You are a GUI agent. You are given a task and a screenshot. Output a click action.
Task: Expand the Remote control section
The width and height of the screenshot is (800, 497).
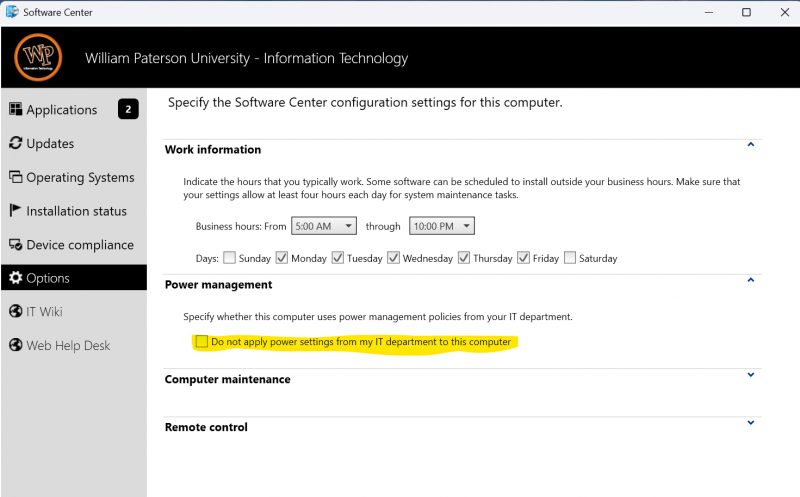coord(750,423)
